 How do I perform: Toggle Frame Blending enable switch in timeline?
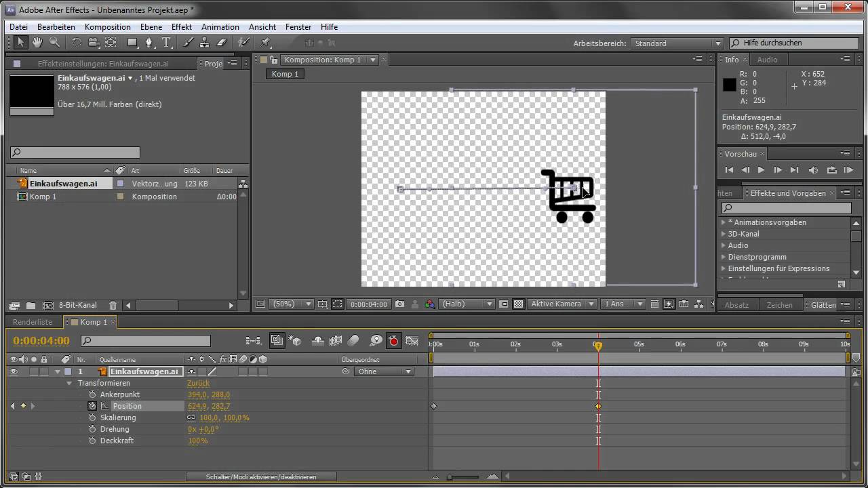click(x=336, y=340)
